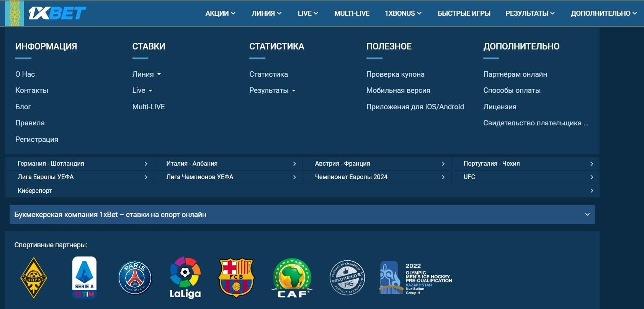Open the Регистрация link

click(37, 140)
